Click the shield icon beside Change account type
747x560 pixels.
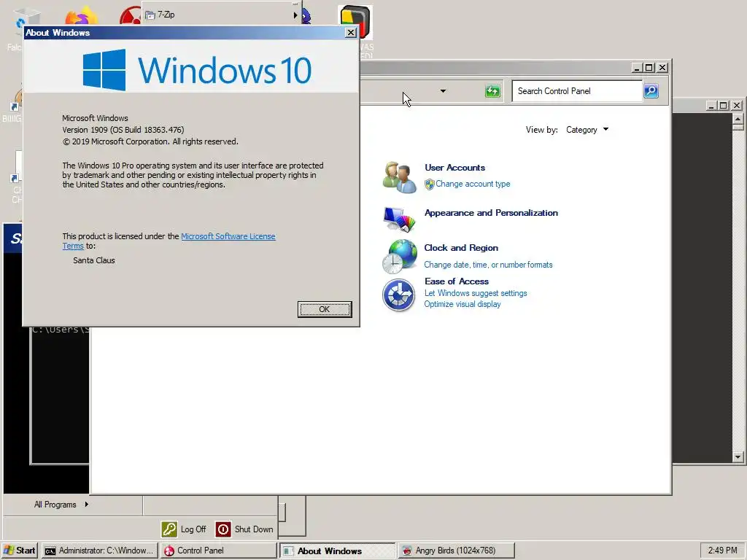point(429,184)
